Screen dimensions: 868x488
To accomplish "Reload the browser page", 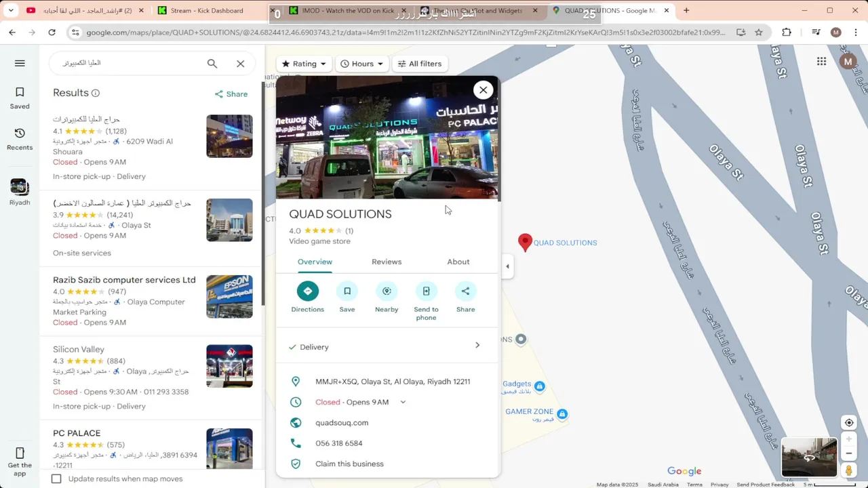I will coord(52,32).
